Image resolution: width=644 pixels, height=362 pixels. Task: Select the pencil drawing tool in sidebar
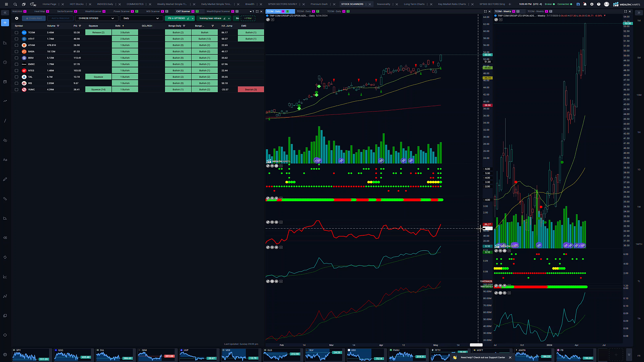[x=5, y=179]
